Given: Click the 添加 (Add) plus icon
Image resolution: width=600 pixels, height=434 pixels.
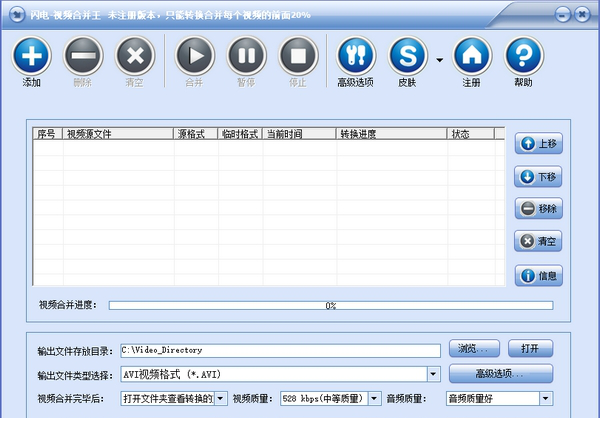Looking at the screenshot, I should pyautogui.click(x=31, y=56).
